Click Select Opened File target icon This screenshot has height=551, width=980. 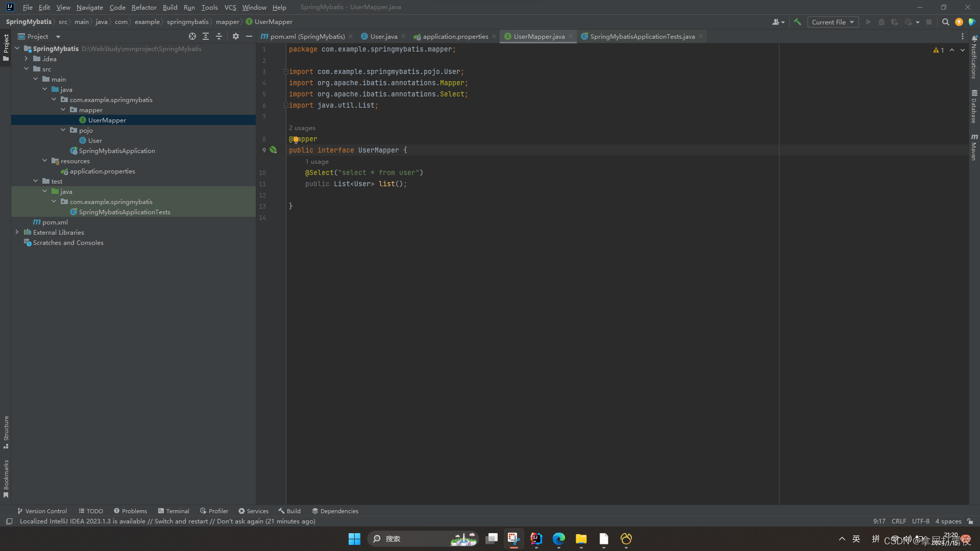pos(192,36)
